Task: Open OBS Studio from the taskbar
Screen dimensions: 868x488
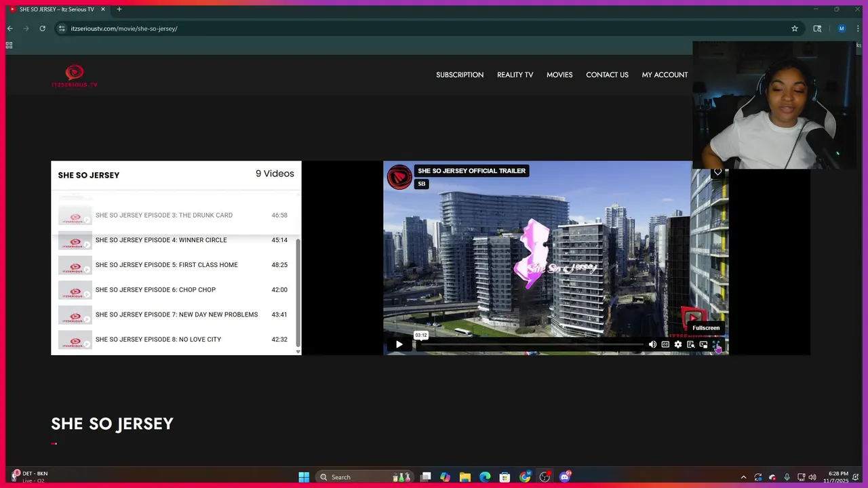Action: [545, 477]
